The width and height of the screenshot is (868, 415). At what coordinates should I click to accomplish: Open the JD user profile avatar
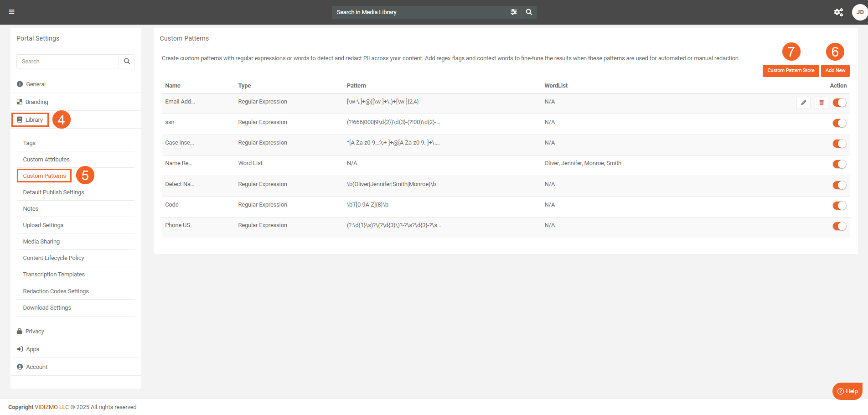click(859, 12)
